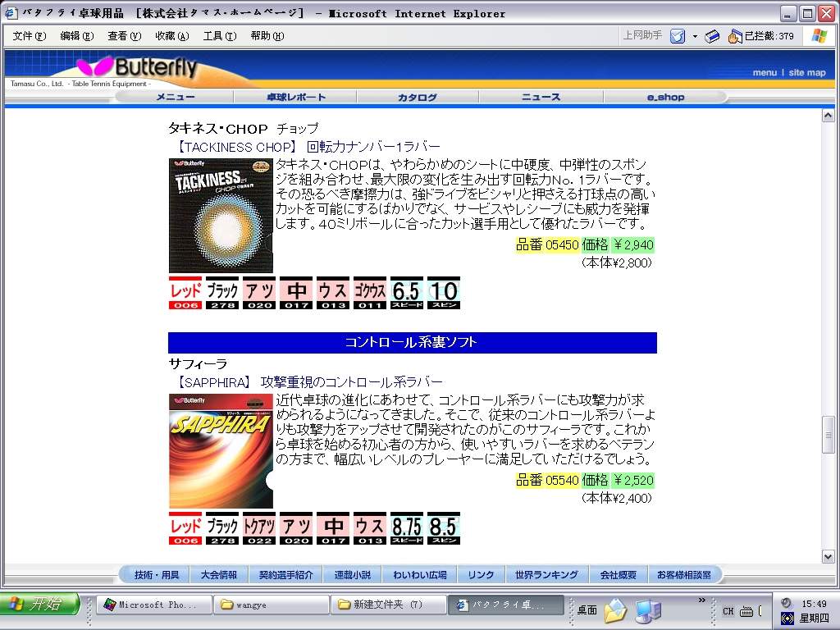Click the 価格 ¥2,940 price label

pos(618,245)
